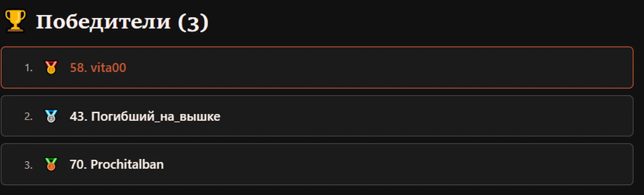
Task: Select the third place winner row
Action: click(x=317, y=164)
